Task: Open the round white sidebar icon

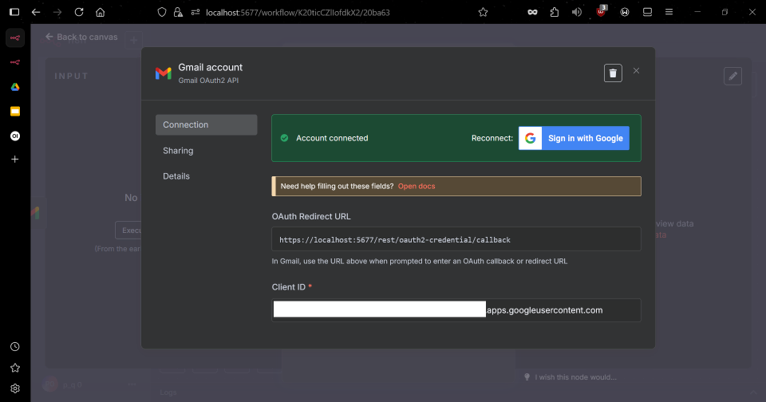Action: 15,136
